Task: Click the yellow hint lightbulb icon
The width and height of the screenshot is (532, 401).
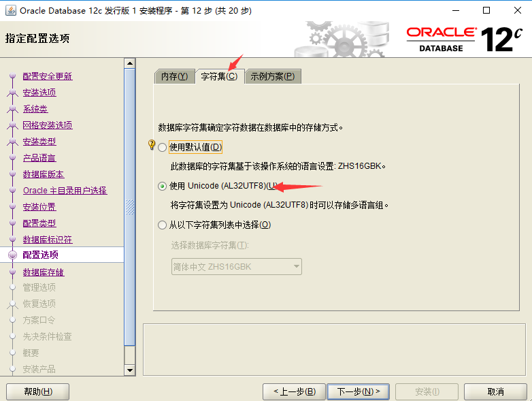Action: tap(152, 144)
